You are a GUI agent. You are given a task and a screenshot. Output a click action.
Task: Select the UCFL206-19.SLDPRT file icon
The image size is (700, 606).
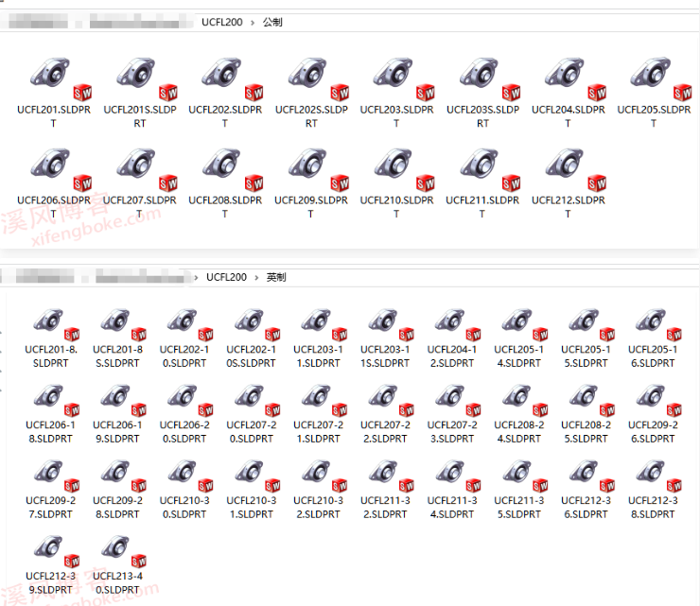[123, 400]
